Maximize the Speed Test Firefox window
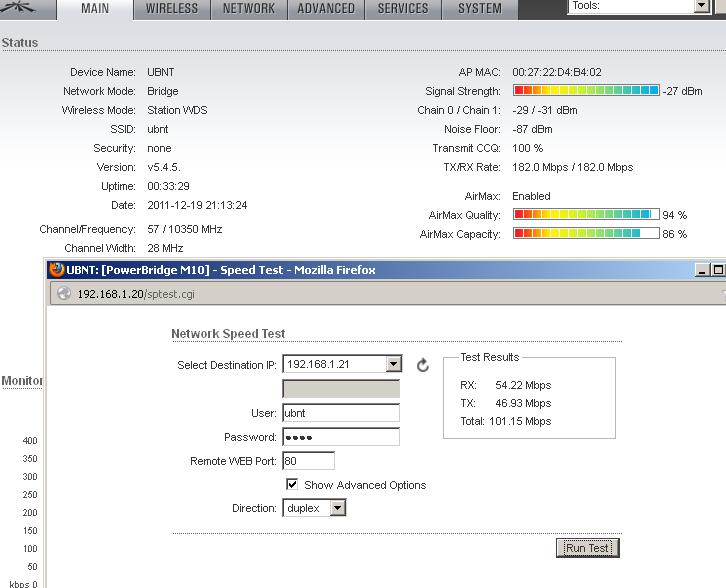The image size is (726, 588). (x=718, y=270)
